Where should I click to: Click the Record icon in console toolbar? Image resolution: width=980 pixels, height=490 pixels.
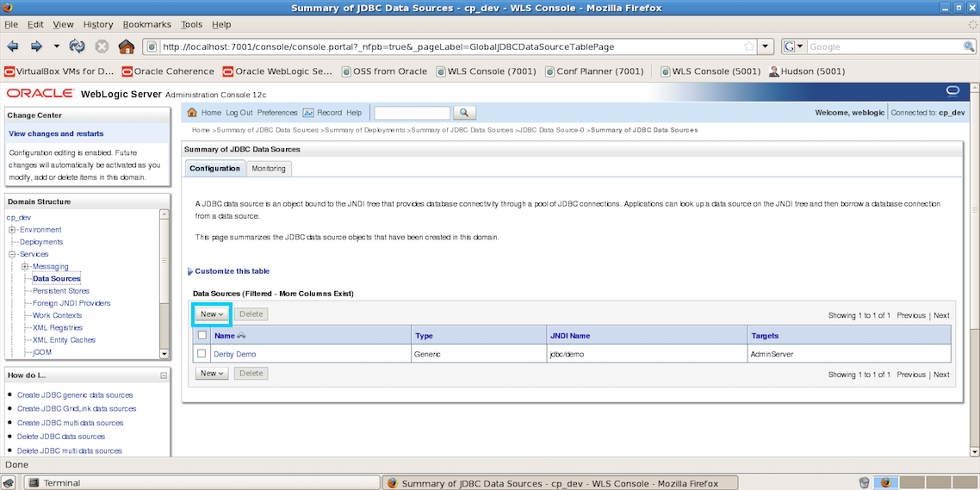pos(308,113)
